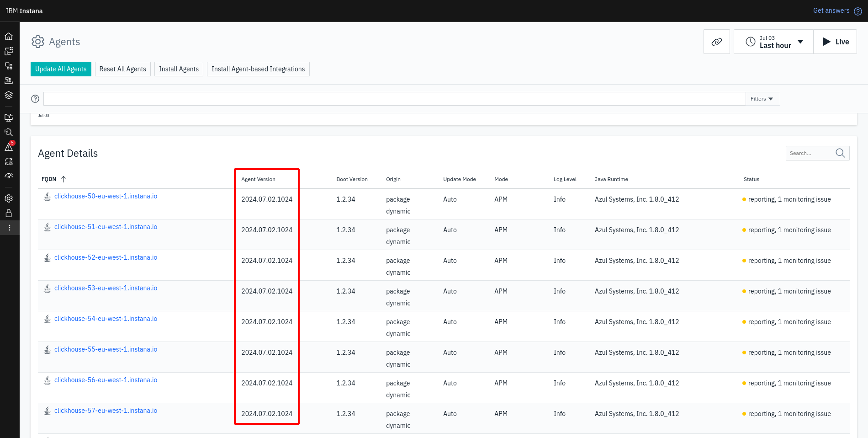
Task: Open the More vertical dots menu
Action: (10, 228)
